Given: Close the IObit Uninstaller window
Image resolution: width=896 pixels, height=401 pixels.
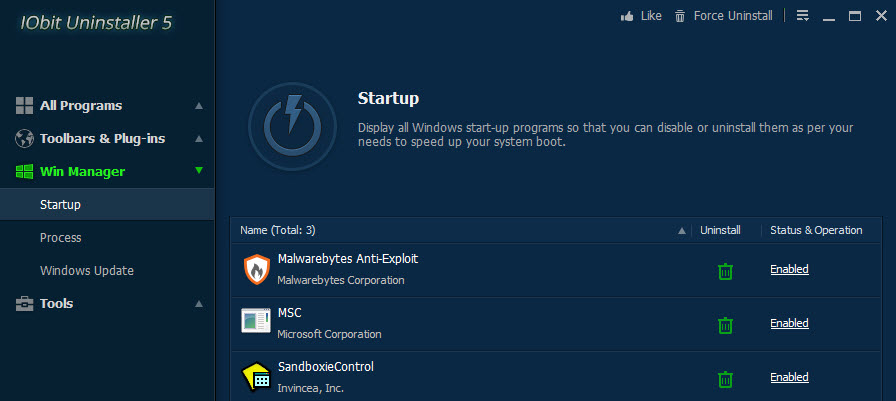Looking at the screenshot, I should 881,16.
